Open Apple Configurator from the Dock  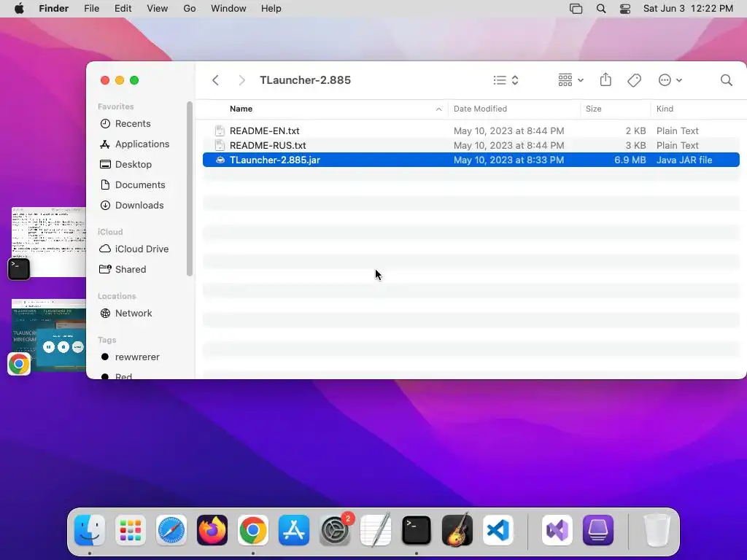pyautogui.click(x=598, y=530)
